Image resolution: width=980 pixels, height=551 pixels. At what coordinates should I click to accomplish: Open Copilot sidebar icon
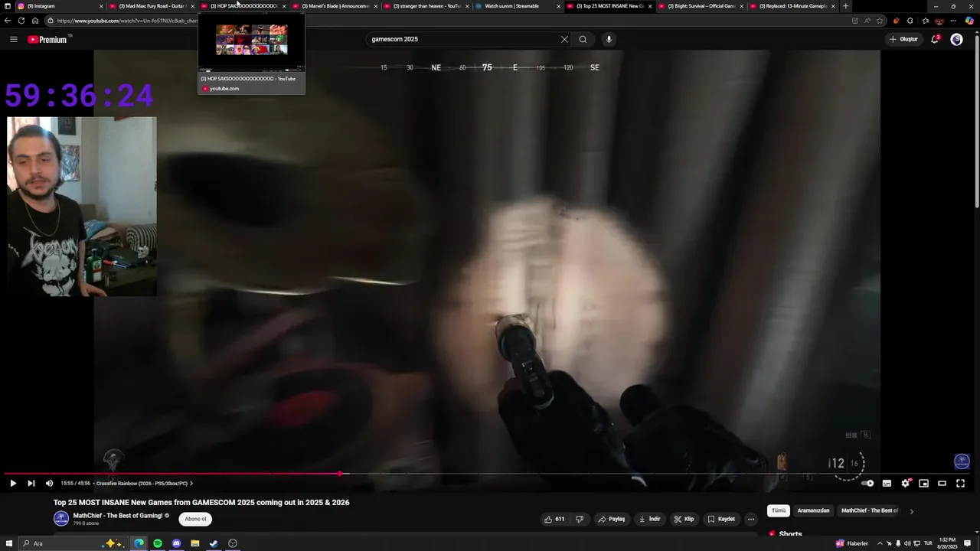coord(969,21)
